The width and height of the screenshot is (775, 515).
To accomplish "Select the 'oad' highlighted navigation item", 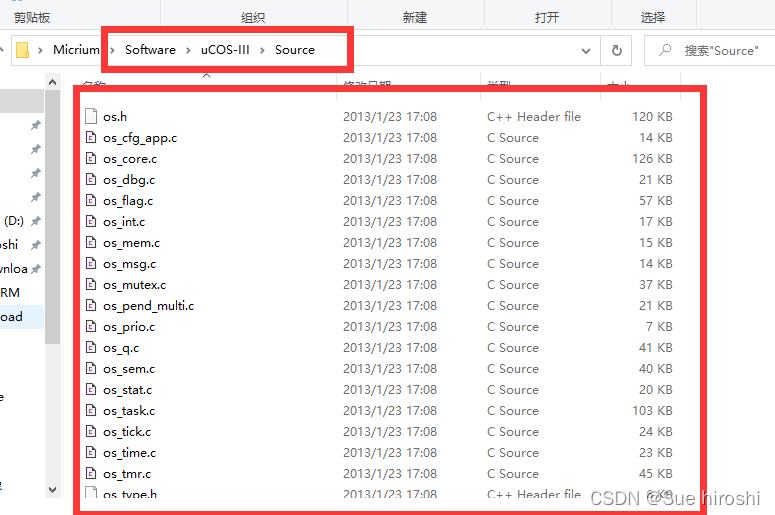I will [22, 317].
